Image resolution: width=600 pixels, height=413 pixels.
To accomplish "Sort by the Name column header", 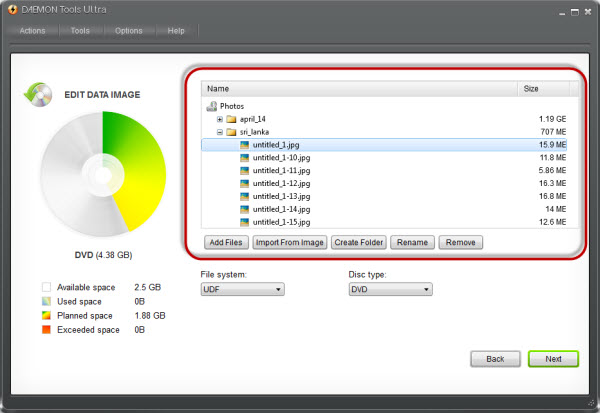I will click(x=359, y=89).
